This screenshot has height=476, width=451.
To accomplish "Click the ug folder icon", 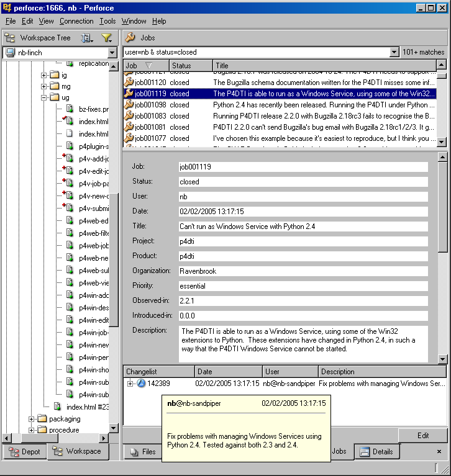I will tap(54, 97).
